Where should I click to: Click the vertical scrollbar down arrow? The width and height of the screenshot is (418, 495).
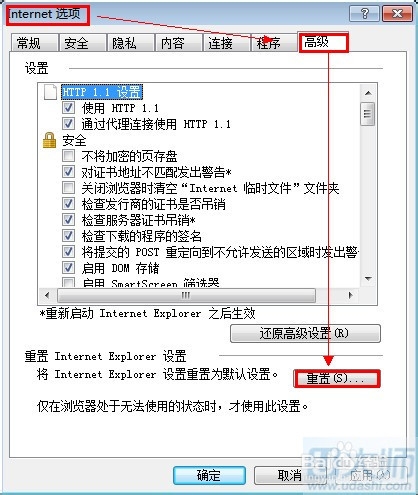pos(368,278)
